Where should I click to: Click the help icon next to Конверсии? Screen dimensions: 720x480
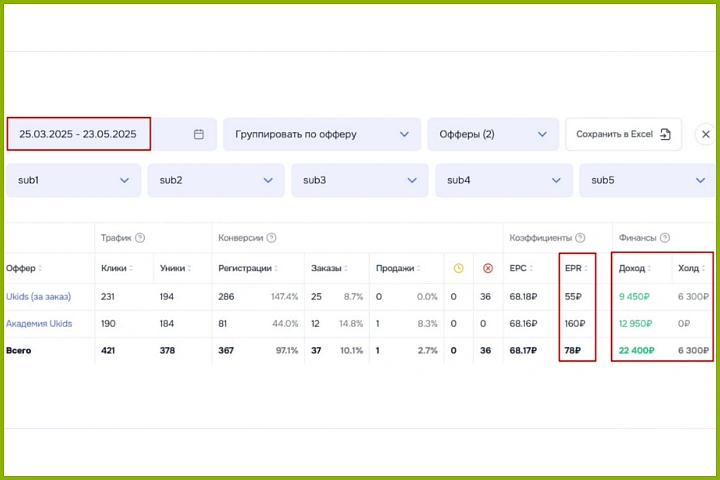tap(271, 238)
